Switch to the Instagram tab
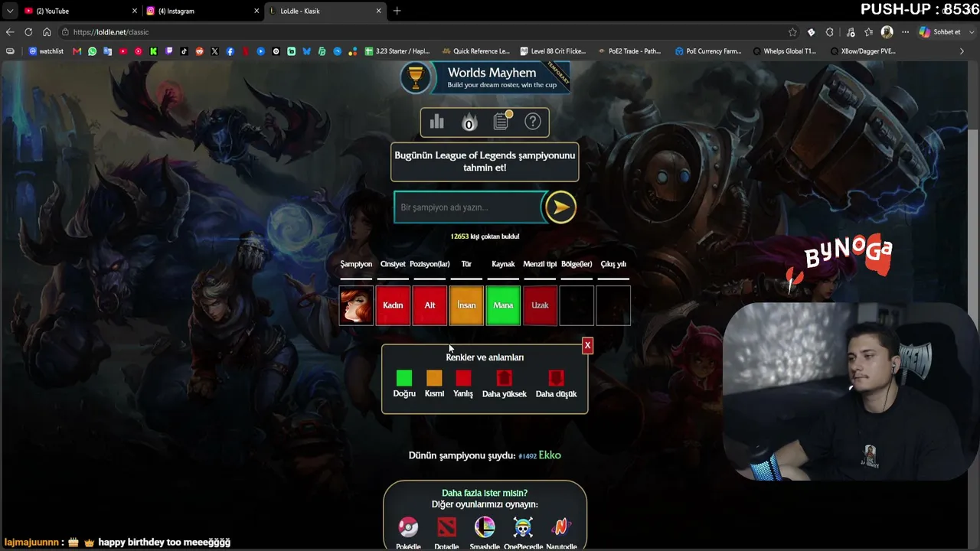 203,11
